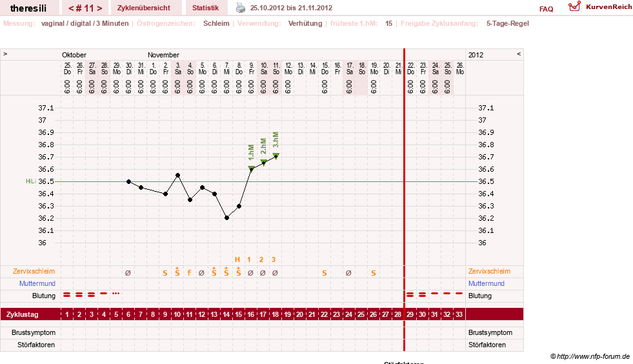
Task: Click the 'S' mucus symbol on day 9
Action: pyautogui.click(x=165, y=274)
